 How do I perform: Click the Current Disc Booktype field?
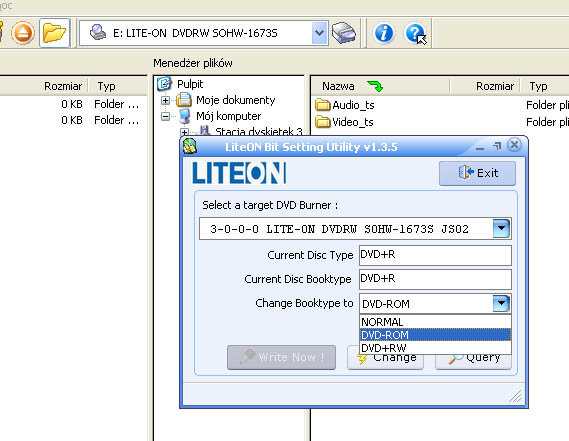click(x=435, y=279)
